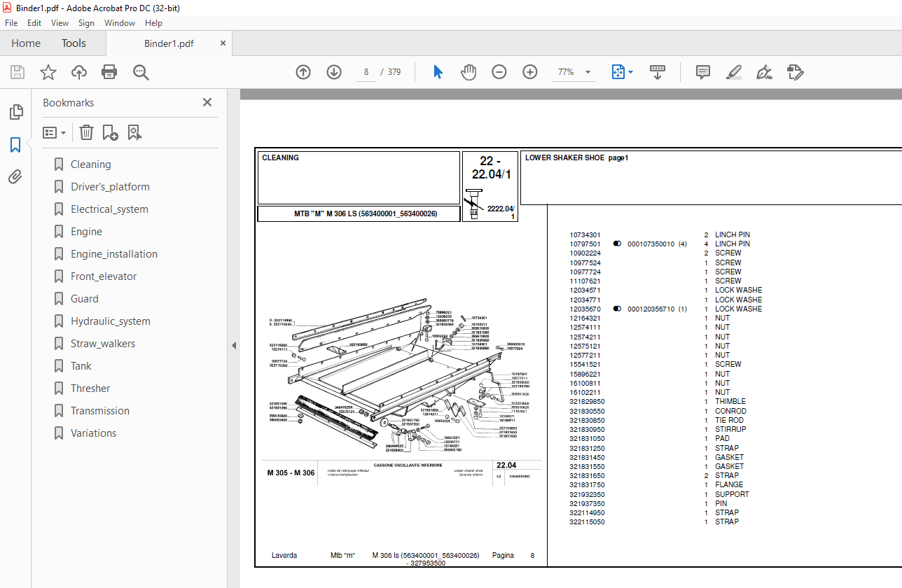Image resolution: width=902 pixels, height=588 pixels.
Task: Open the Help menu
Action: tap(153, 23)
